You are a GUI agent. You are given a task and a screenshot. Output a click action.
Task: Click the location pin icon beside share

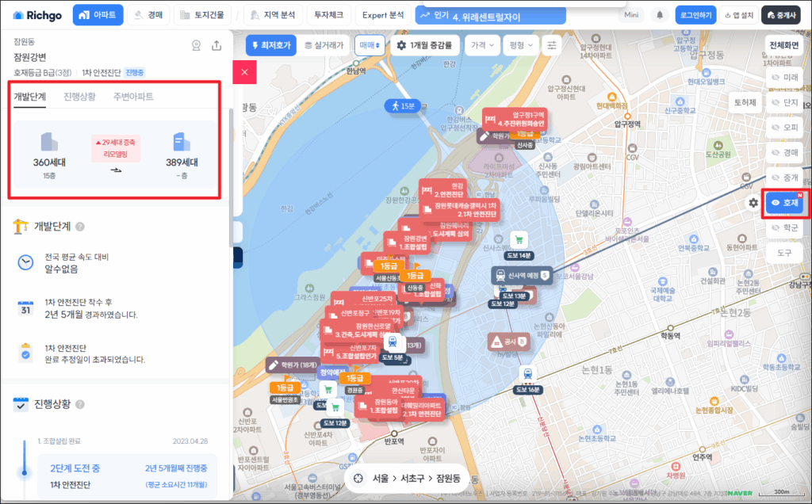tap(197, 46)
